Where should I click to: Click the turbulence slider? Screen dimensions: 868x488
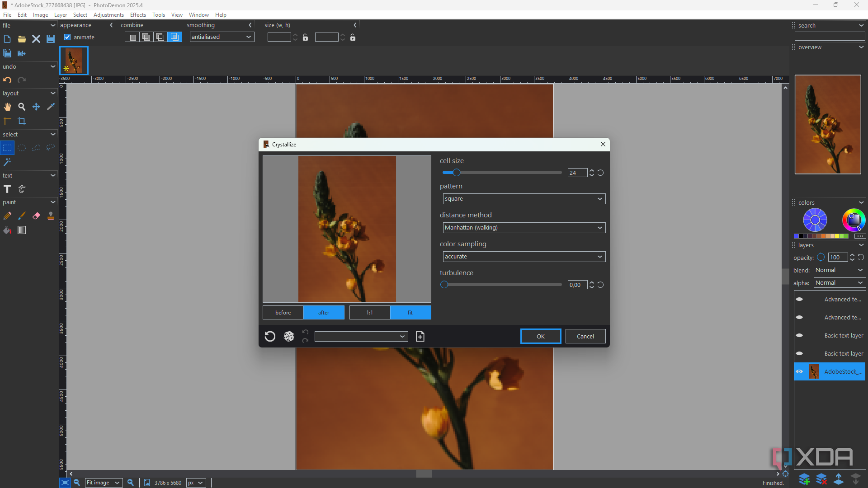tap(502, 285)
